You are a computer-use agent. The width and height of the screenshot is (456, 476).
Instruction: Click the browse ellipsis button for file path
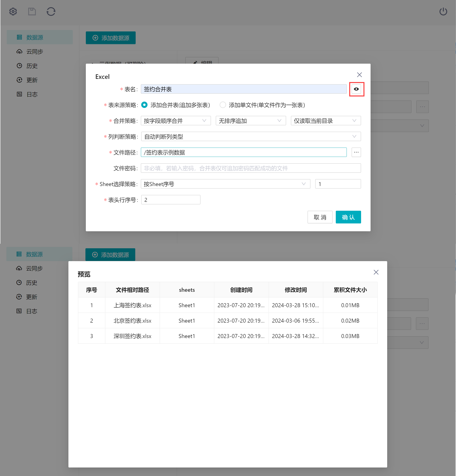tap(356, 152)
